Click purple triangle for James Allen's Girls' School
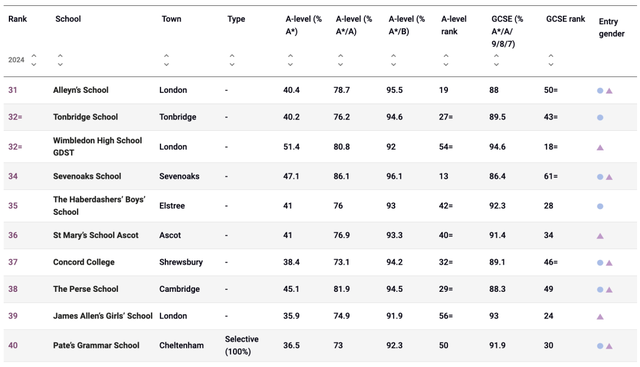Image resolution: width=640 pixels, height=367 pixels. tap(600, 316)
